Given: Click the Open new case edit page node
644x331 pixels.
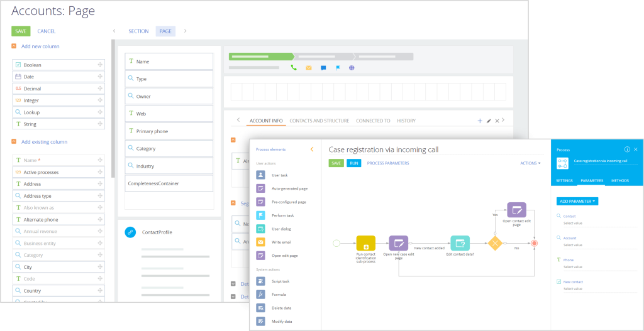Looking at the screenshot, I should coord(398,243).
